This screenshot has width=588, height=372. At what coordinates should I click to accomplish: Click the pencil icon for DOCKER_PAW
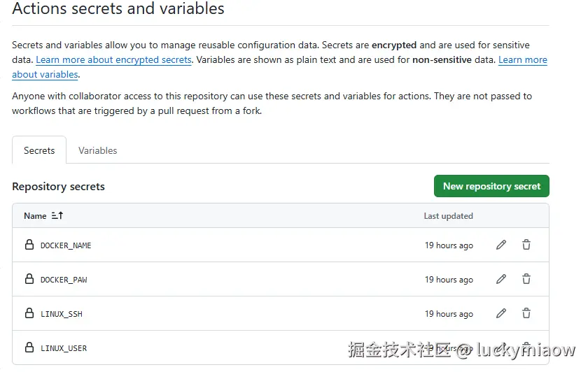pyautogui.click(x=501, y=279)
